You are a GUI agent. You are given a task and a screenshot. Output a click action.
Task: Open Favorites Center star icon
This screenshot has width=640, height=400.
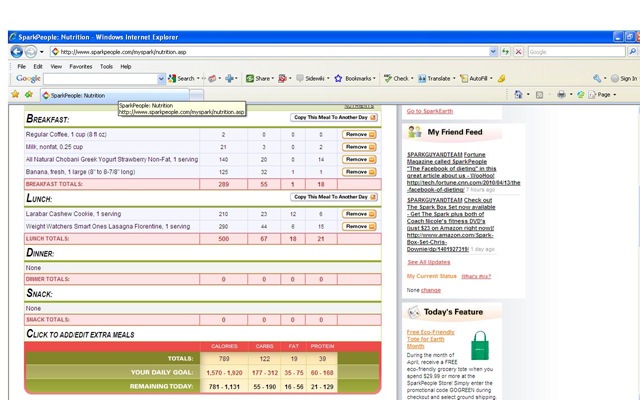click(15, 95)
